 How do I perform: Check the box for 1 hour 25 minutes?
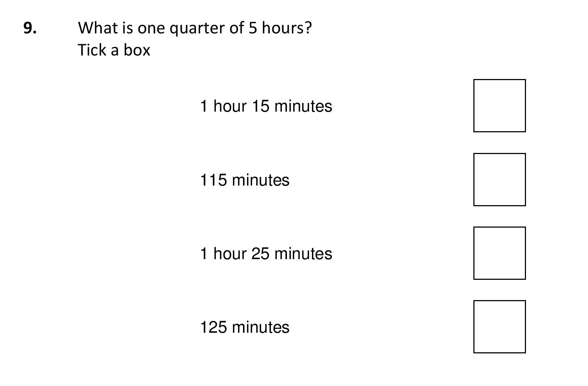(499, 253)
